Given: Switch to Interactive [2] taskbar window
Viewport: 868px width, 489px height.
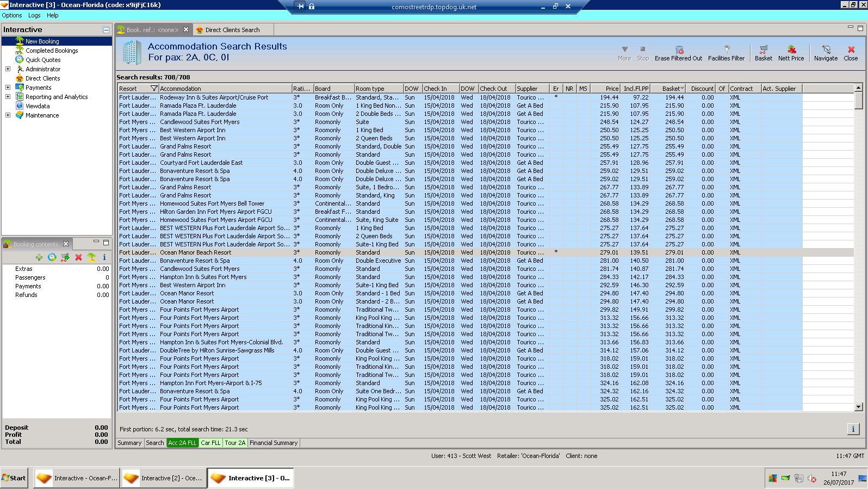Looking at the screenshot, I should coord(164,478).
